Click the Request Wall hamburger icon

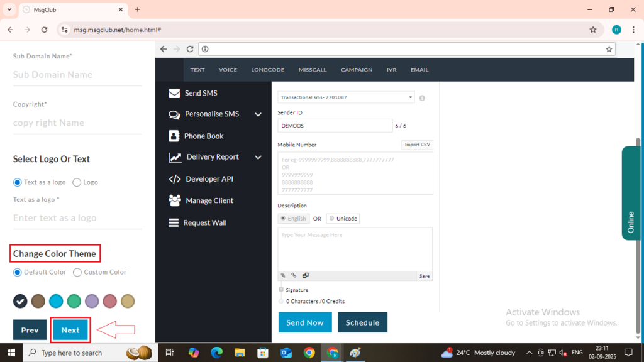pos(174,223)
